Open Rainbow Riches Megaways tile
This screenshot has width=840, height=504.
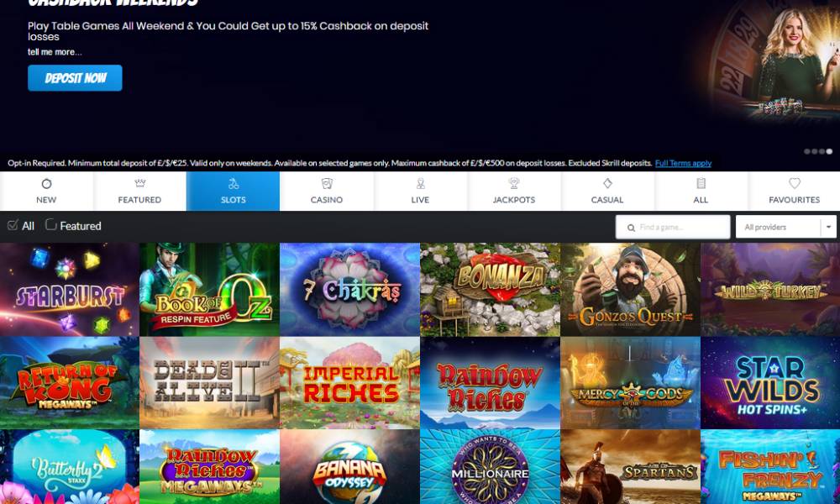[x=209, y=466]
